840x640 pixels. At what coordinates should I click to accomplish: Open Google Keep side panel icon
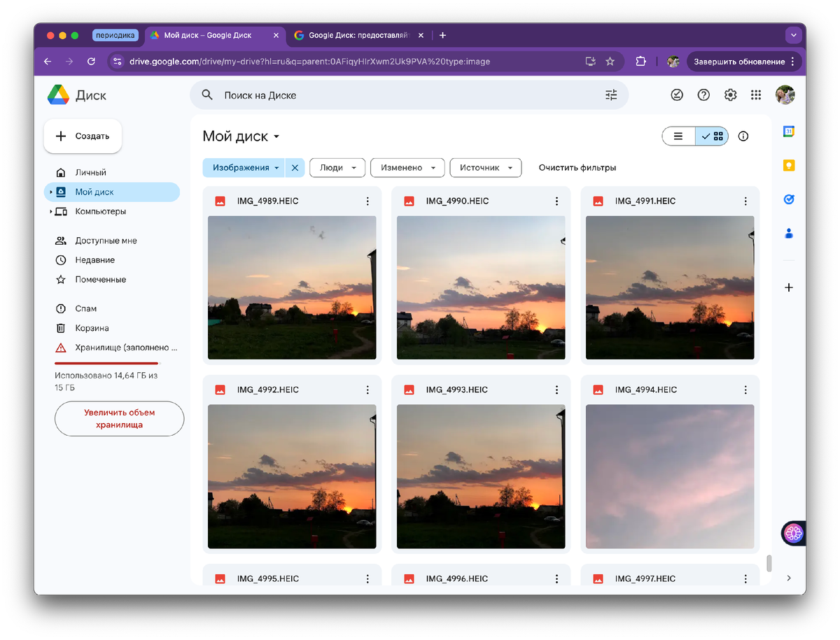pos(789,166)
